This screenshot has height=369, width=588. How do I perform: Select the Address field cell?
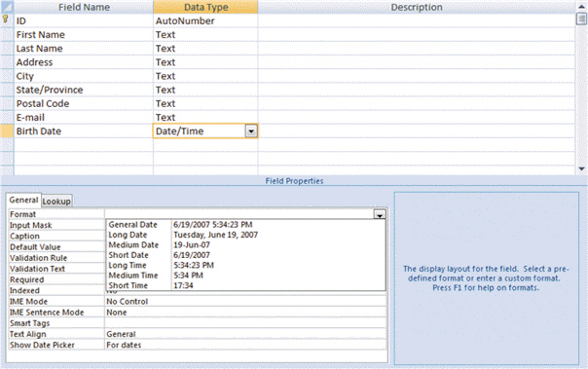(84, 62)
